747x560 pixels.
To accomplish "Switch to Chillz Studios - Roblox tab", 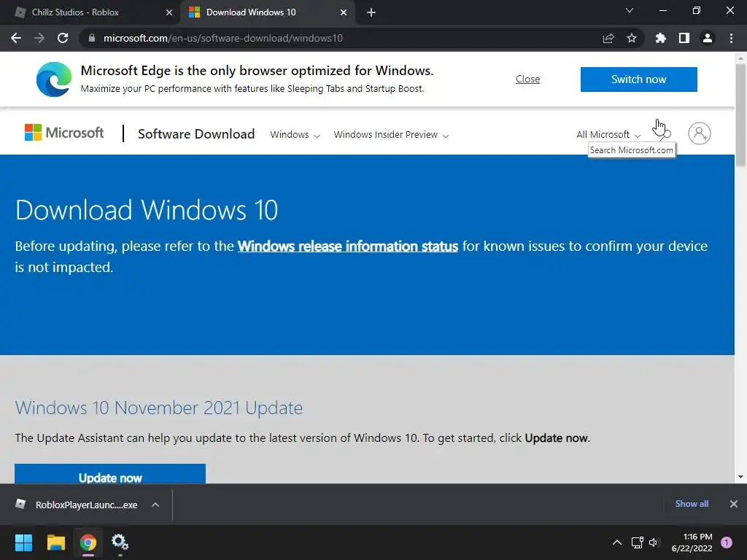I will click(90, 12).
